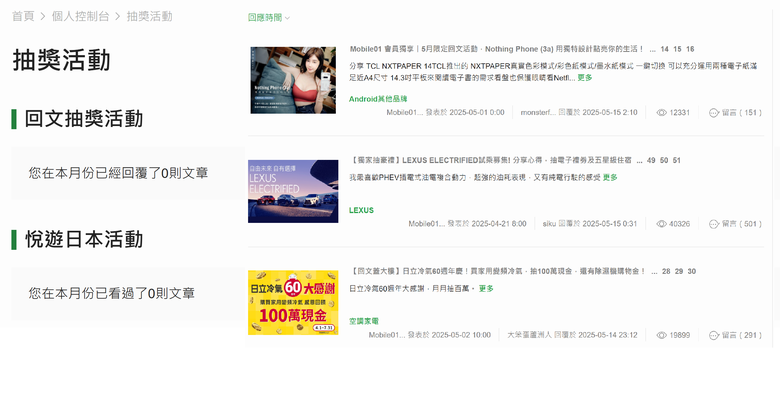This screenshot has height=404, width=780.
Task: Open 留言 (291) comments link
Action: (x=742, y=335)
